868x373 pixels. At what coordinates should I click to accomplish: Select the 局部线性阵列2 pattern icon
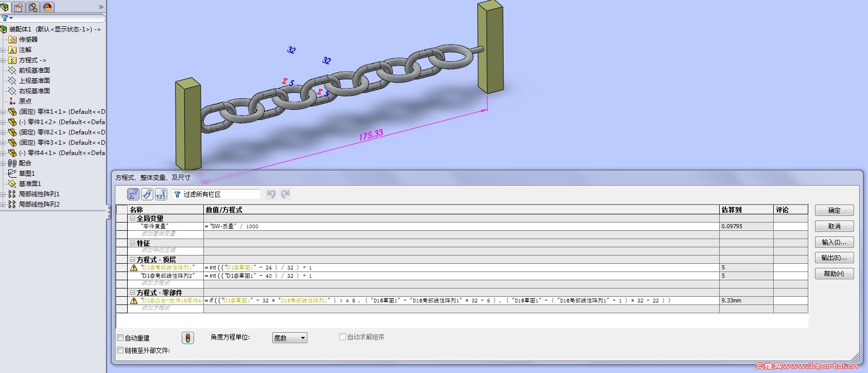[13, 205]
